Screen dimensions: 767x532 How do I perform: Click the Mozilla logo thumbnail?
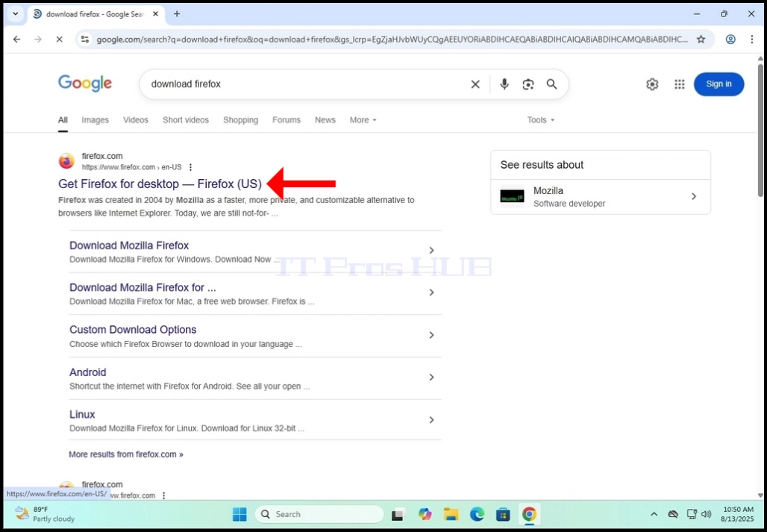pyautogui.click(x=512, y=196)
